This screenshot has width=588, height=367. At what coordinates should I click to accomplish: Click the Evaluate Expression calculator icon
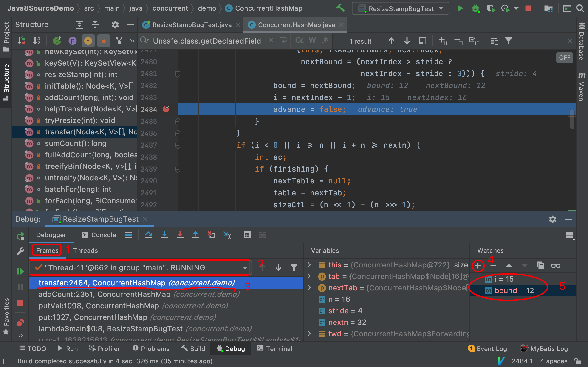pyautogui.click(x=246, y=236)
